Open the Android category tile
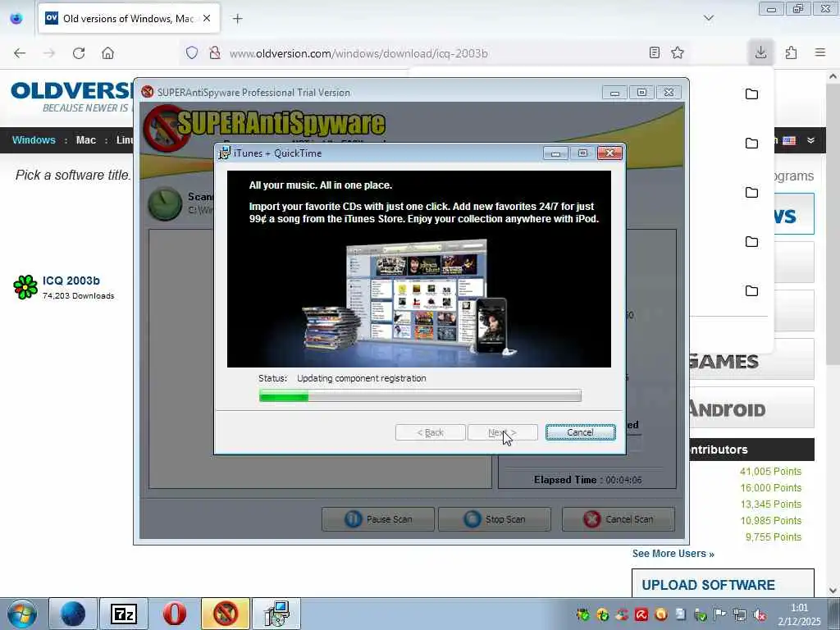Screen dimensions: 840x630 (x=751, y=409)
